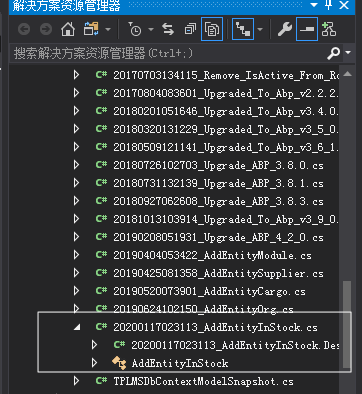
Task: Focus the solution explorer search box
Action: (x=168, y=53)
